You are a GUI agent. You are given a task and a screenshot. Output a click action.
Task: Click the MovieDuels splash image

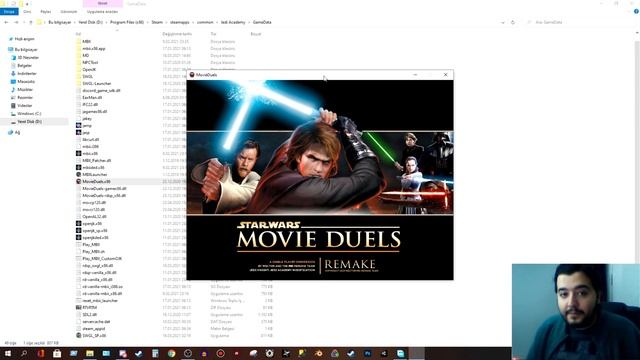[320, 180]
